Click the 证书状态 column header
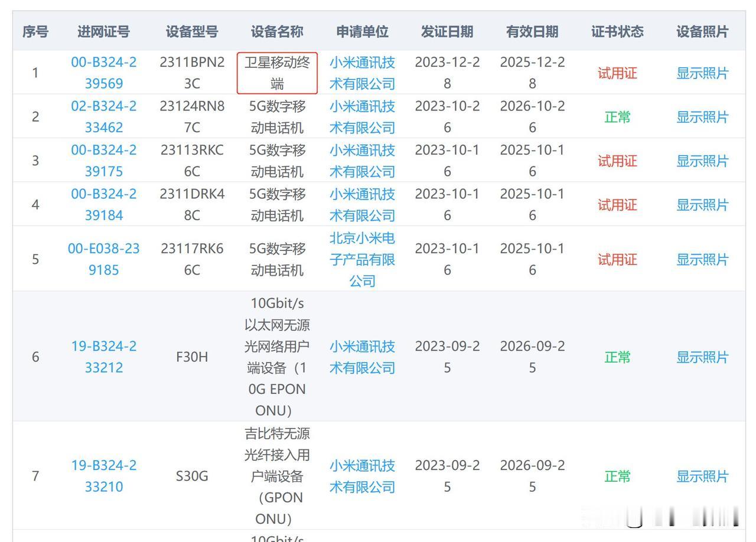The width and height of the screenshot is (756, 542). pyautogui.click(x=617, y=31)
